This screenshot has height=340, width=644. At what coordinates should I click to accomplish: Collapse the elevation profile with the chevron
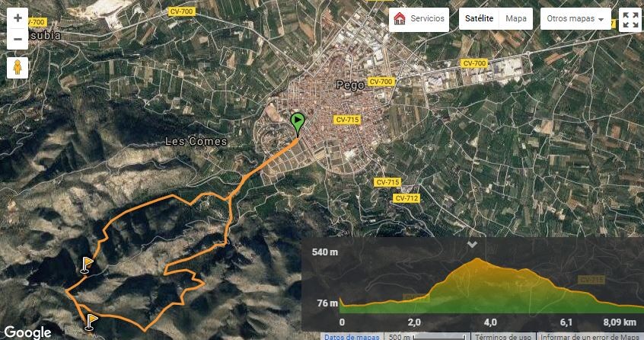click(472, 245)
